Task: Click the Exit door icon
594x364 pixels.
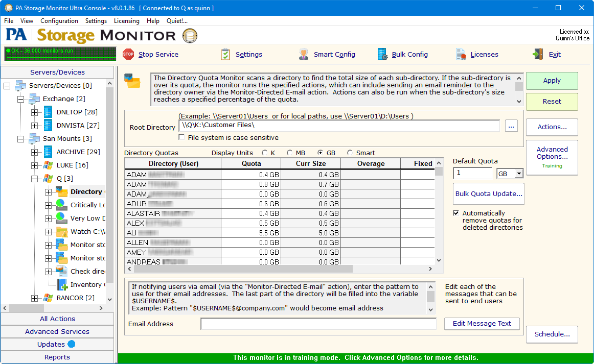Action: click(x=538, y=54)
